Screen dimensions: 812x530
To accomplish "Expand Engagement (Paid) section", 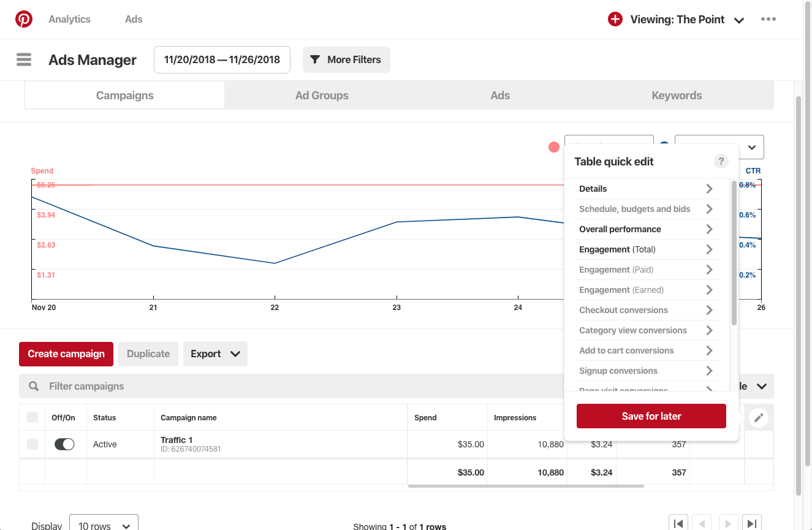I will (646, 270).
